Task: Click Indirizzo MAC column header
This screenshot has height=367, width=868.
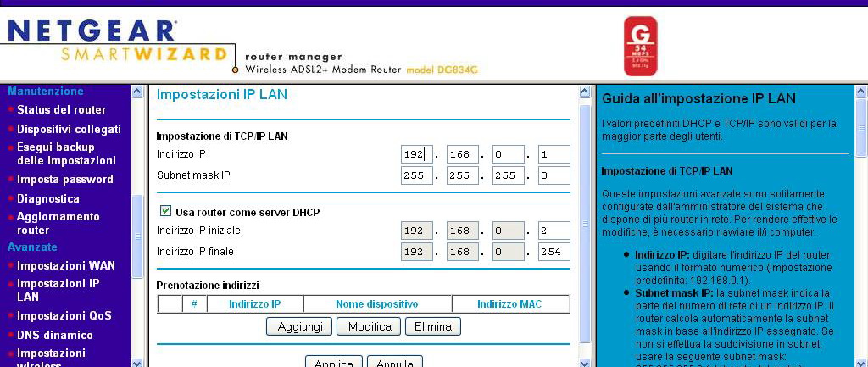Action: click(x=509, y=304)
